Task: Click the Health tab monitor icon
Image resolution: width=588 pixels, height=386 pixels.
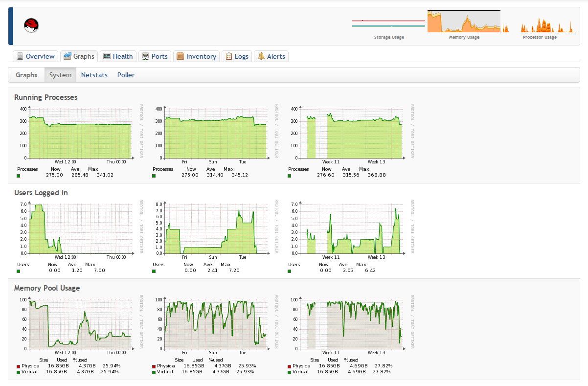Action: tap(107, 56)
